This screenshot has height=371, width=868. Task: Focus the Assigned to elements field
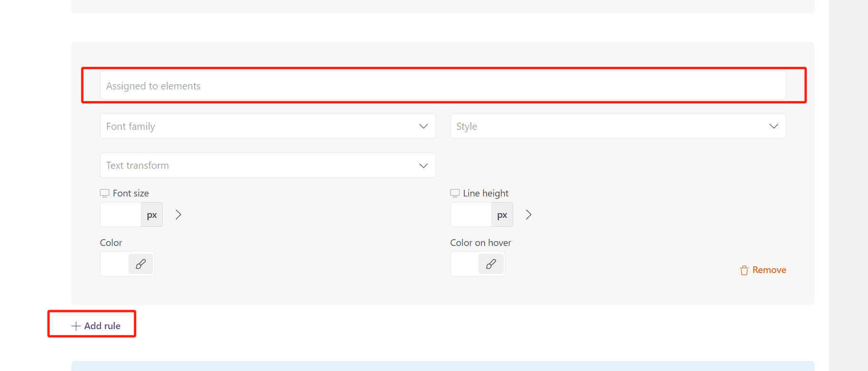coord(442,86)
